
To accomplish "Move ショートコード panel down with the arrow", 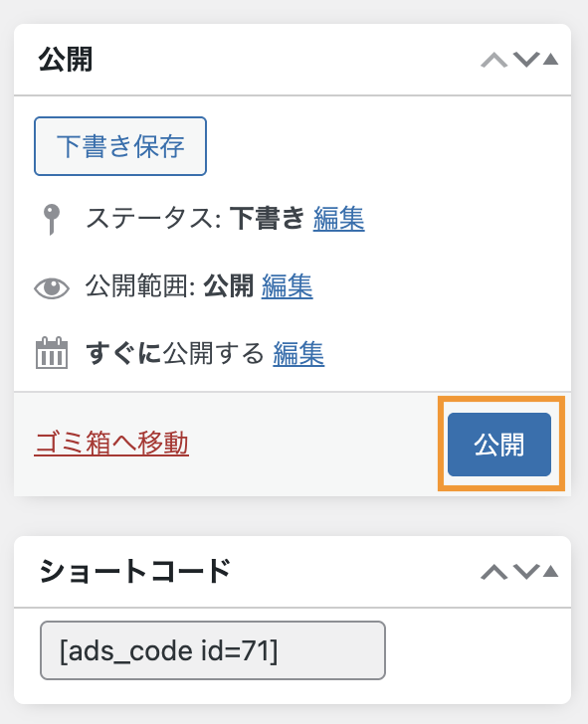I will tap(526, 572).
